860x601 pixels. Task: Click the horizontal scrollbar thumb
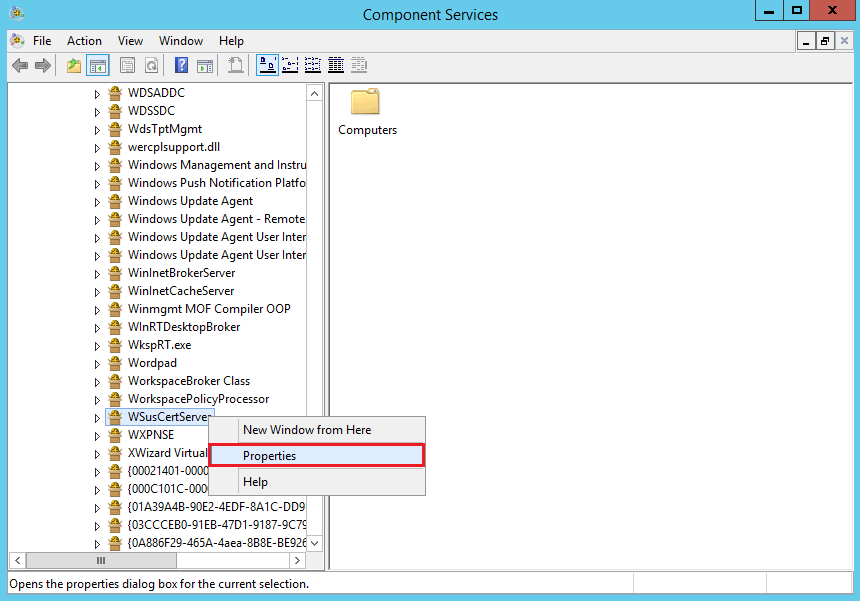click(101, 560)
